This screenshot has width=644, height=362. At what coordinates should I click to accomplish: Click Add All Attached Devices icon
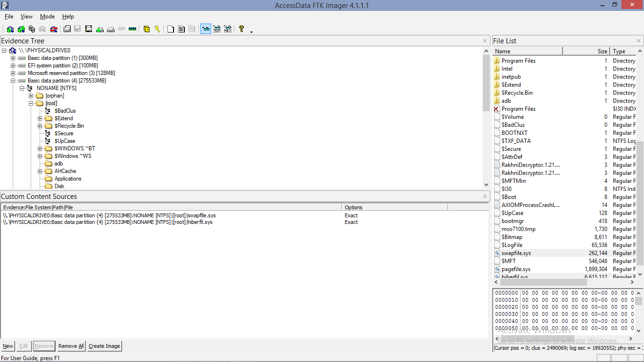tap(21, 29)
